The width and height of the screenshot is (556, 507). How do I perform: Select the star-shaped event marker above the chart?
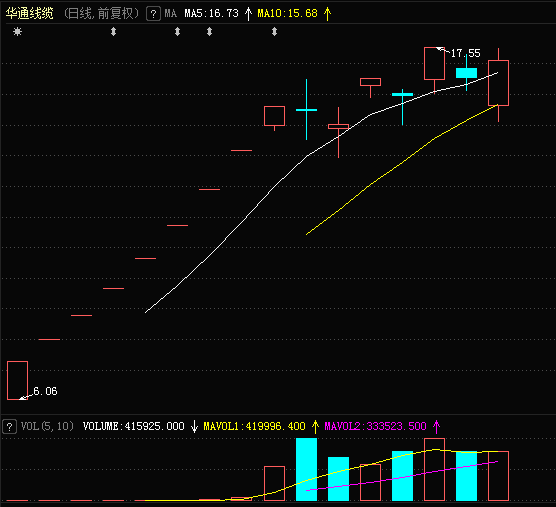pyautogui.click(x=17, y=32)
